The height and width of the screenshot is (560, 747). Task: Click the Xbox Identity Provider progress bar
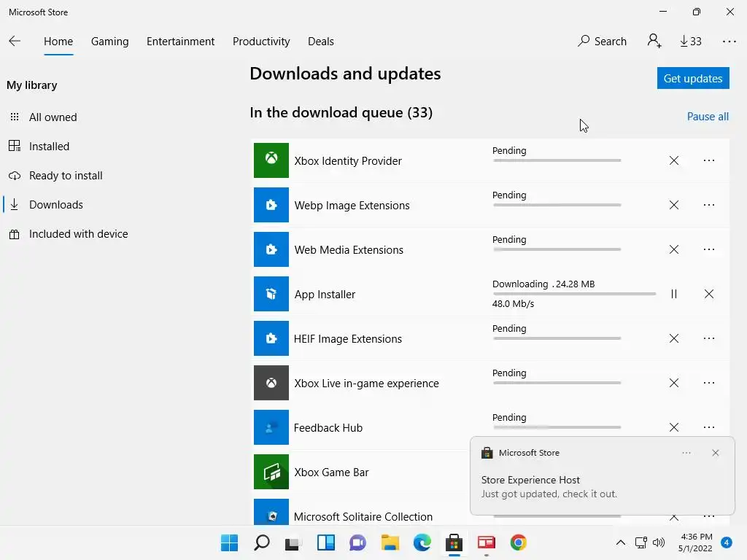pos(557,160)
